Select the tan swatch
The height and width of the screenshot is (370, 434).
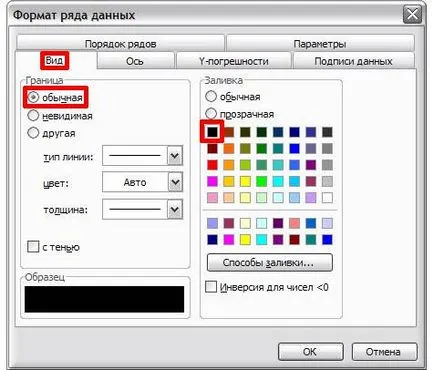click(229, 198)
